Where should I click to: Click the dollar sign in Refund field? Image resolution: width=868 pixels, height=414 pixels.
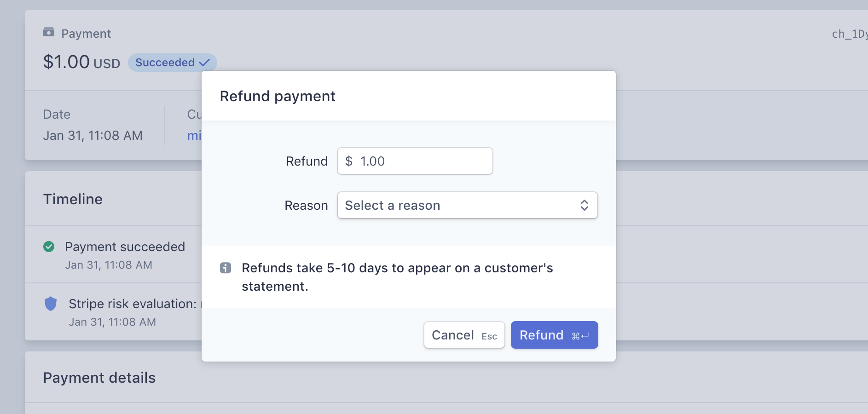349,161
